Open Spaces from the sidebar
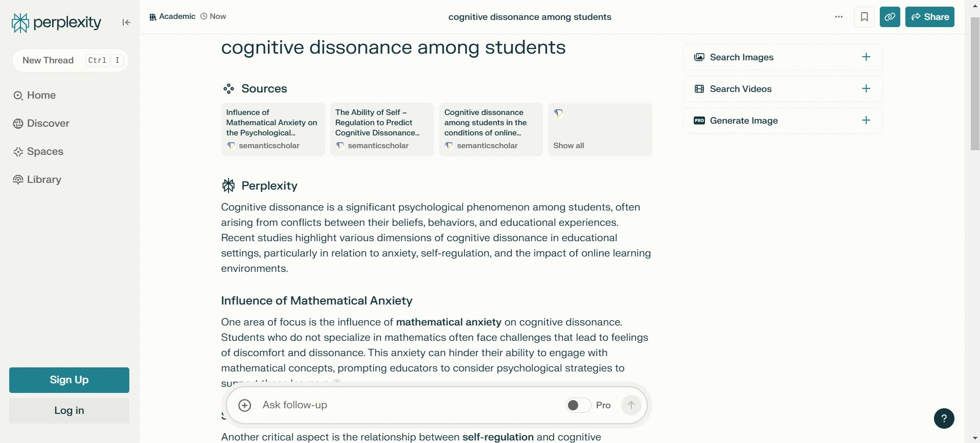 tap(38, 152)
